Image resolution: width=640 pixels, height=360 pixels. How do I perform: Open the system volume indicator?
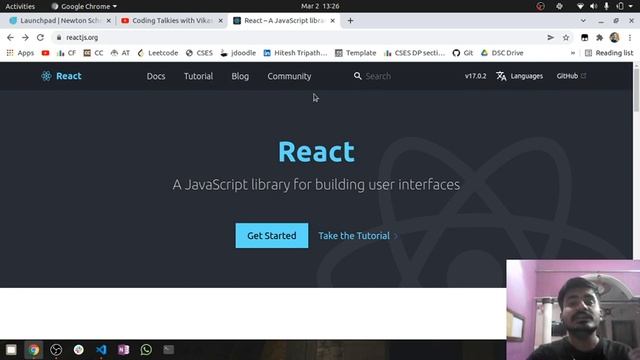[x=593, y=6]
